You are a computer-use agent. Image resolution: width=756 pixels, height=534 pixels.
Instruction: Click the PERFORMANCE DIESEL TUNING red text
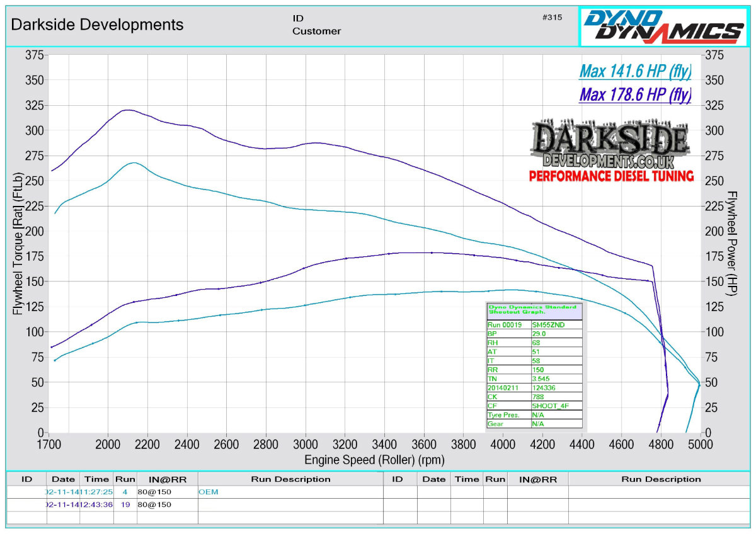tap(610, 176)
